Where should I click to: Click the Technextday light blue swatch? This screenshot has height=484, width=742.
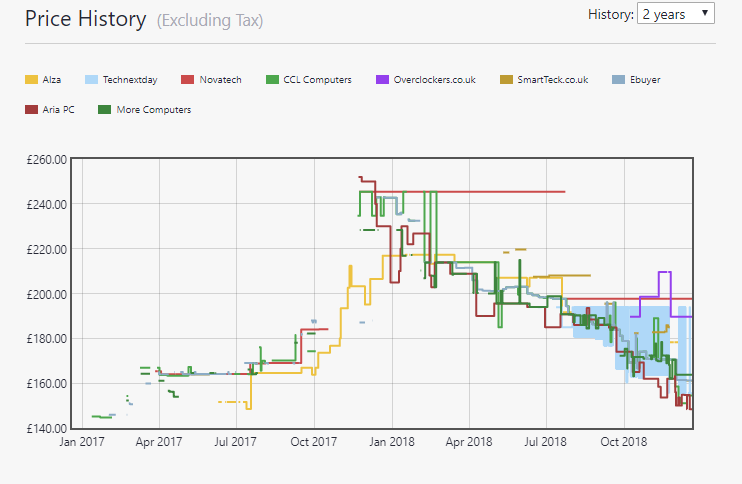[91, 80]
